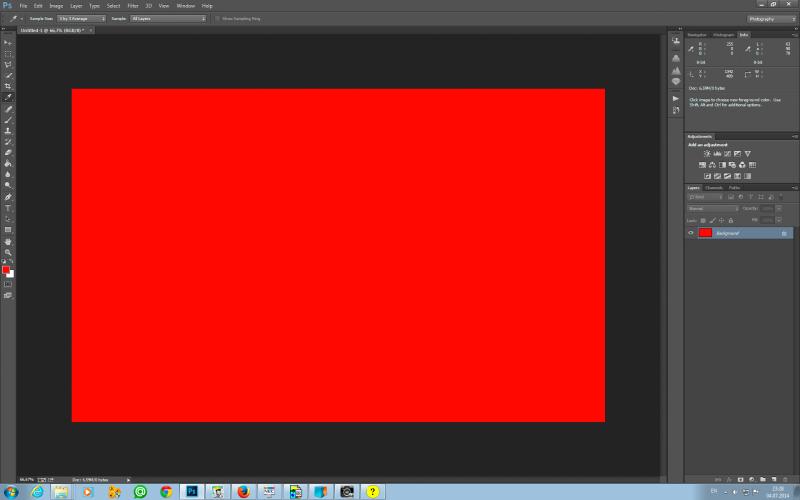The height and width of the screenshot is (500, 800).
Task: Open the Actions panel play icon
Action: coord(676,98)
